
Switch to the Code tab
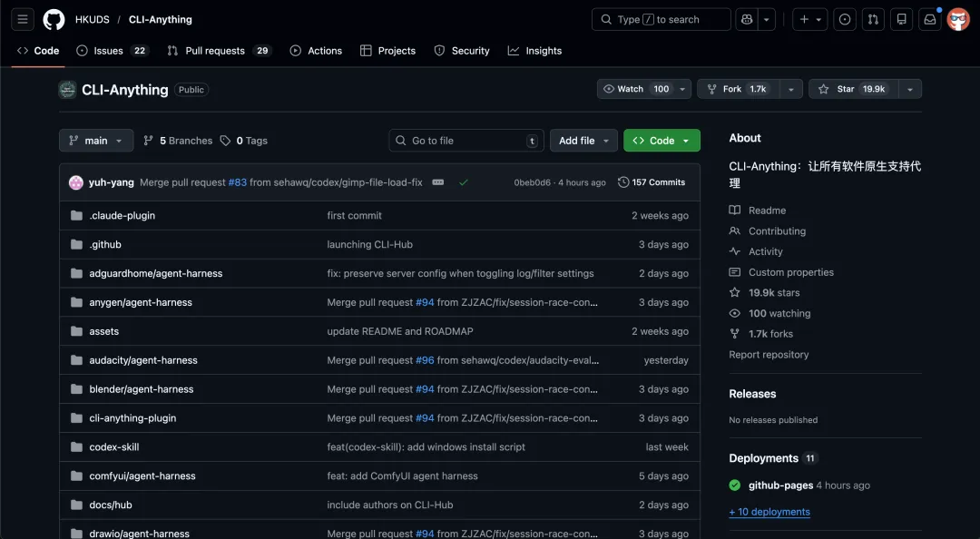point(38,51)
